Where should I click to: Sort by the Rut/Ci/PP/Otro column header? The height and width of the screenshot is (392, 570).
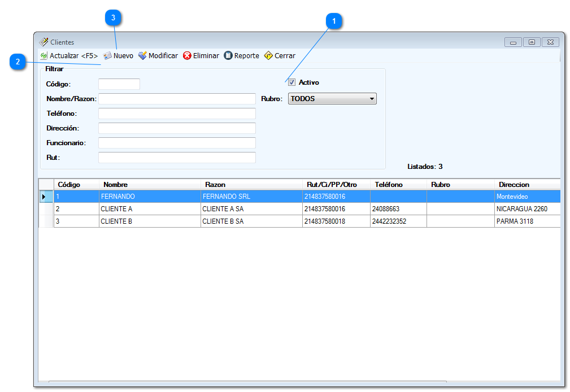point(336,184)
